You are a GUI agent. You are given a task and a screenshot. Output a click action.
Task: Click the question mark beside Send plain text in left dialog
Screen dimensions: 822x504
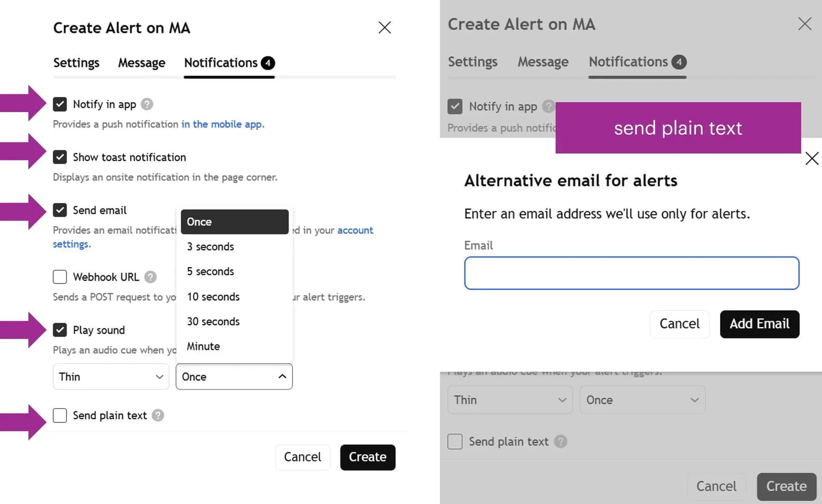click(x=158, y=415)
